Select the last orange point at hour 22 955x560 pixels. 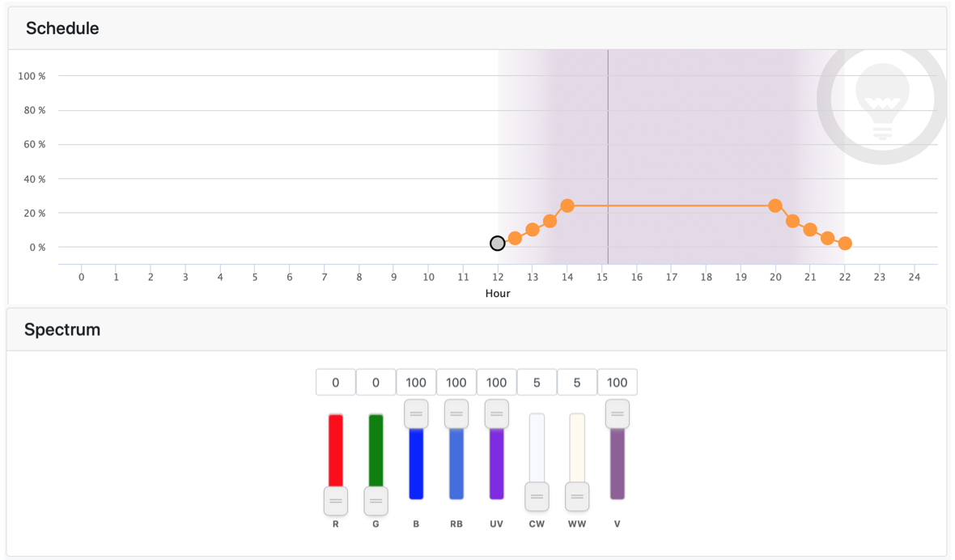click(x=845, y=243)
